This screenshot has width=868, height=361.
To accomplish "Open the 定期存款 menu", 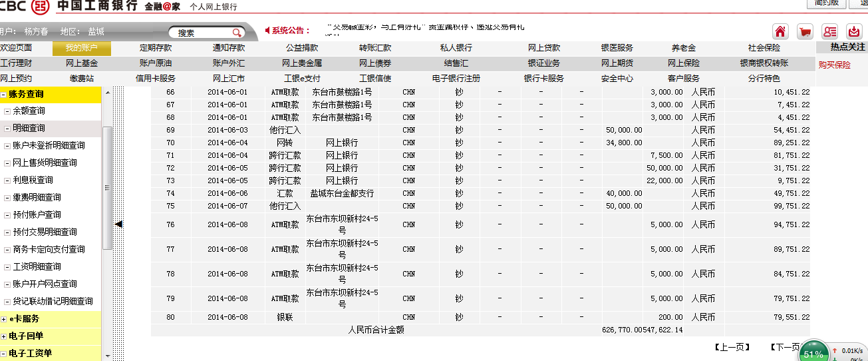I will pos(156,48).
